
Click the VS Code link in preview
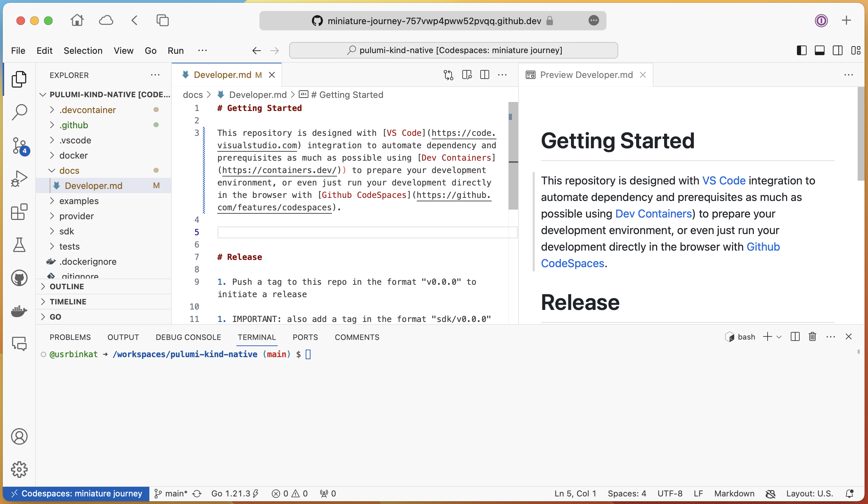724,181
